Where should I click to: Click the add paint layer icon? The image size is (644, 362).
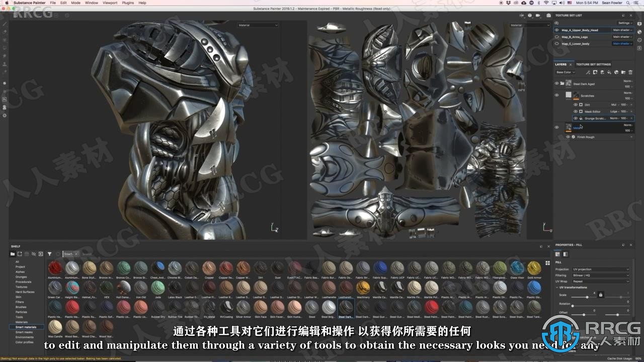[x=602, y=72]
